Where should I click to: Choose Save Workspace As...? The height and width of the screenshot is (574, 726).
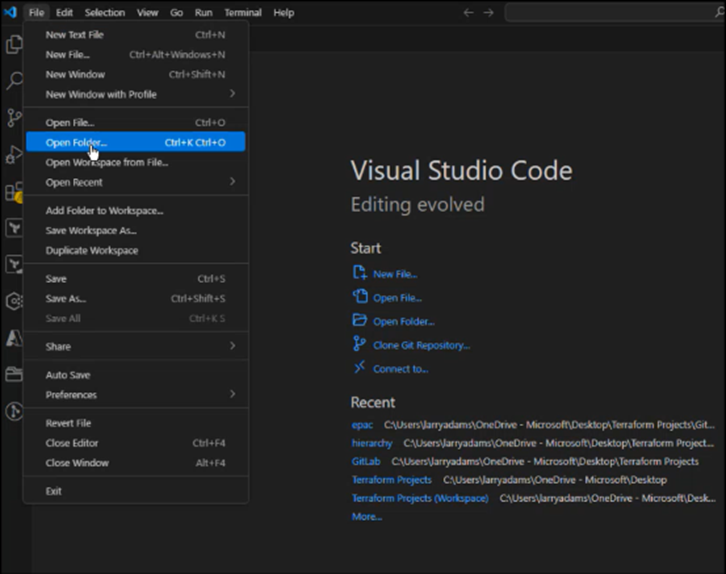tap(136, 231)
